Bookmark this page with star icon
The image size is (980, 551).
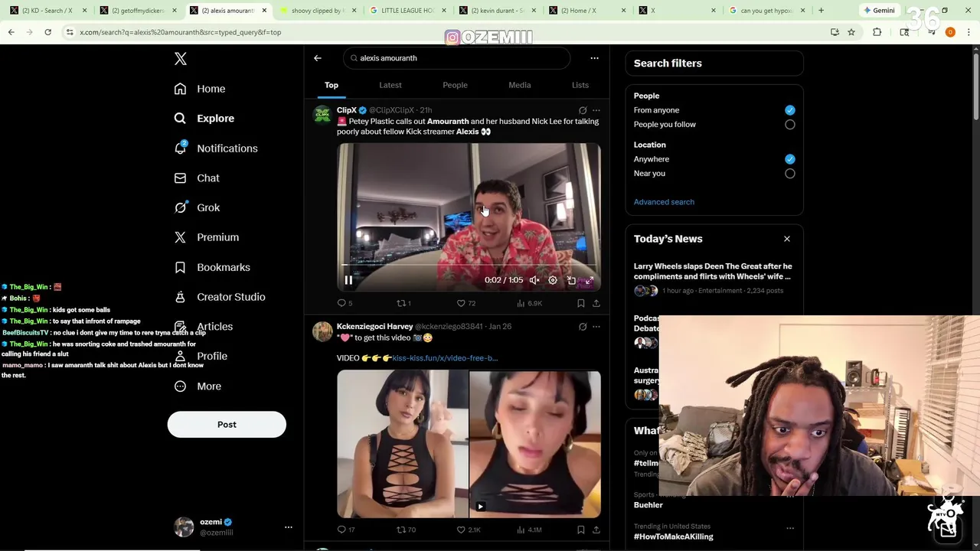[x=851, y=32]
